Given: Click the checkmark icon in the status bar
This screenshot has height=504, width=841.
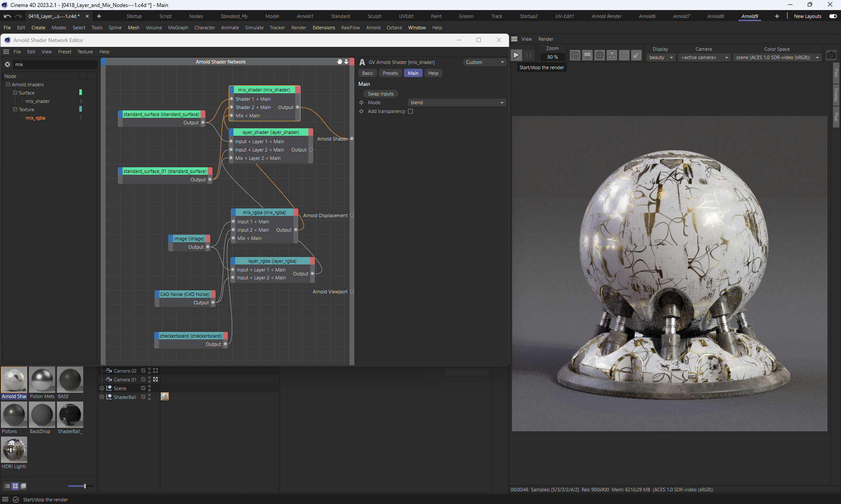Looking at the screenshot, I should (16, 500).
